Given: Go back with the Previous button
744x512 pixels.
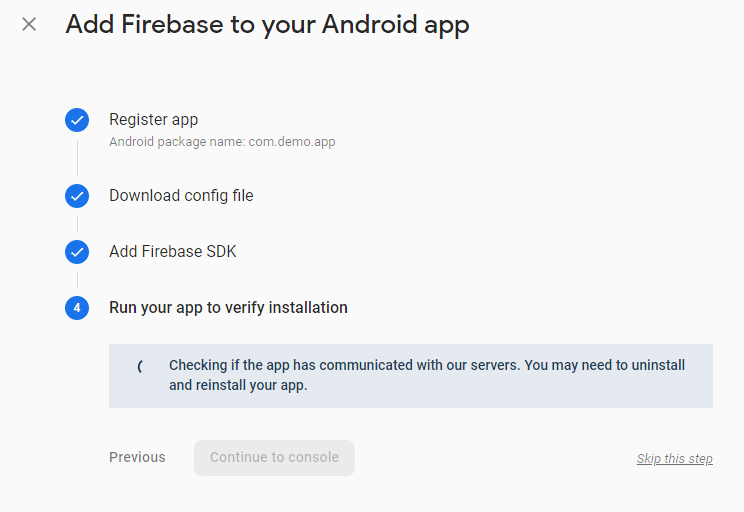Looking at the screenshot, I should tap(137, 457).
